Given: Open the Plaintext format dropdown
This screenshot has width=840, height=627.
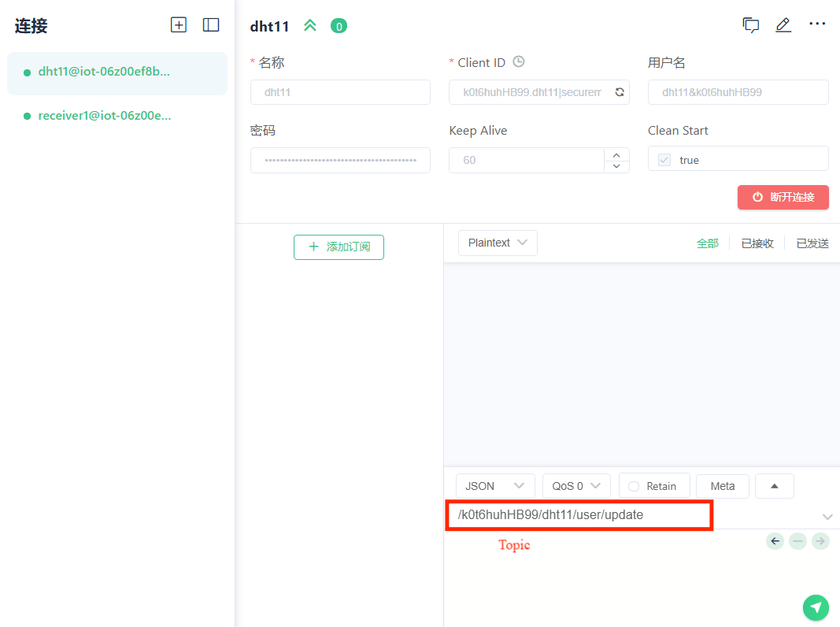Looking at the screenshot, I should click(498, 243).
